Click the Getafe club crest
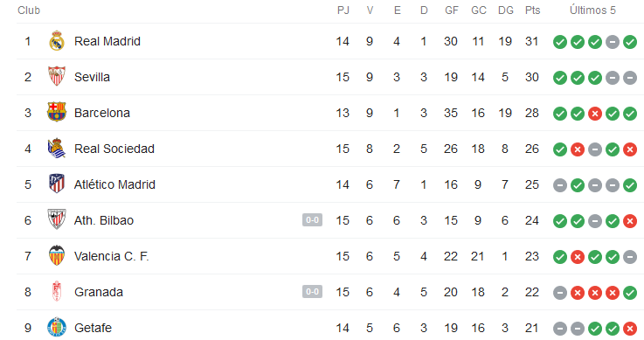Screen dimensions: 644x340 coord(57,327)
